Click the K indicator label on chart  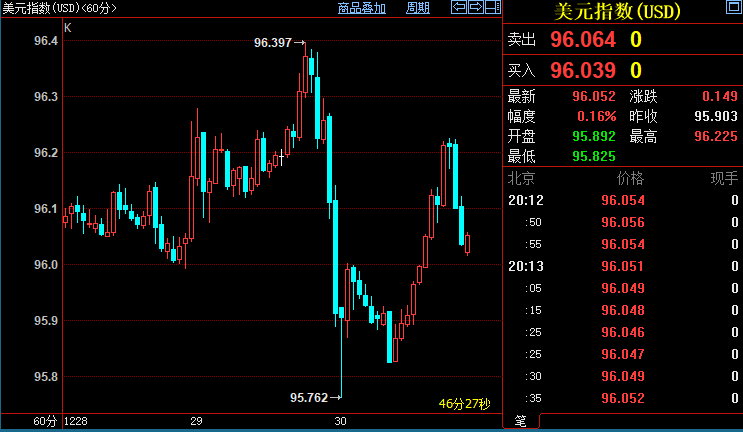tap(68, 28)
